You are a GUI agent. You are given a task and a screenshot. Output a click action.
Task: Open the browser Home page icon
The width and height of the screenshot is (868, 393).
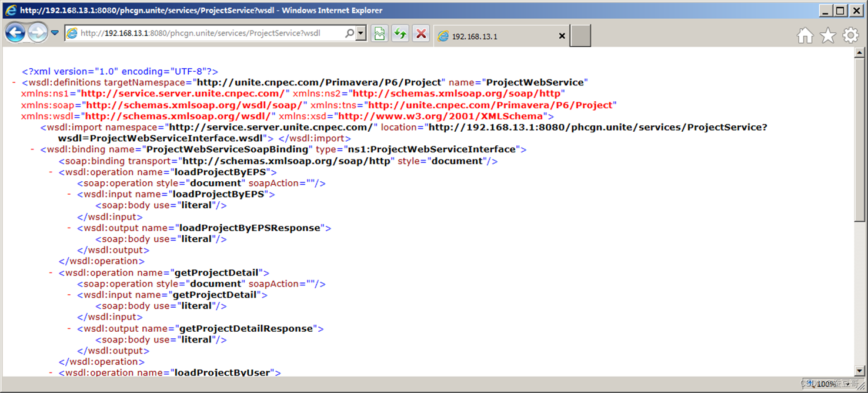(805, 35)
